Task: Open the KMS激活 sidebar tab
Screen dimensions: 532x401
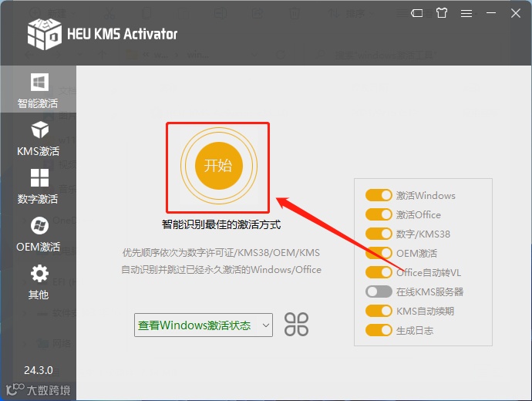Action: pyautogui.click(x=38, y=137)
